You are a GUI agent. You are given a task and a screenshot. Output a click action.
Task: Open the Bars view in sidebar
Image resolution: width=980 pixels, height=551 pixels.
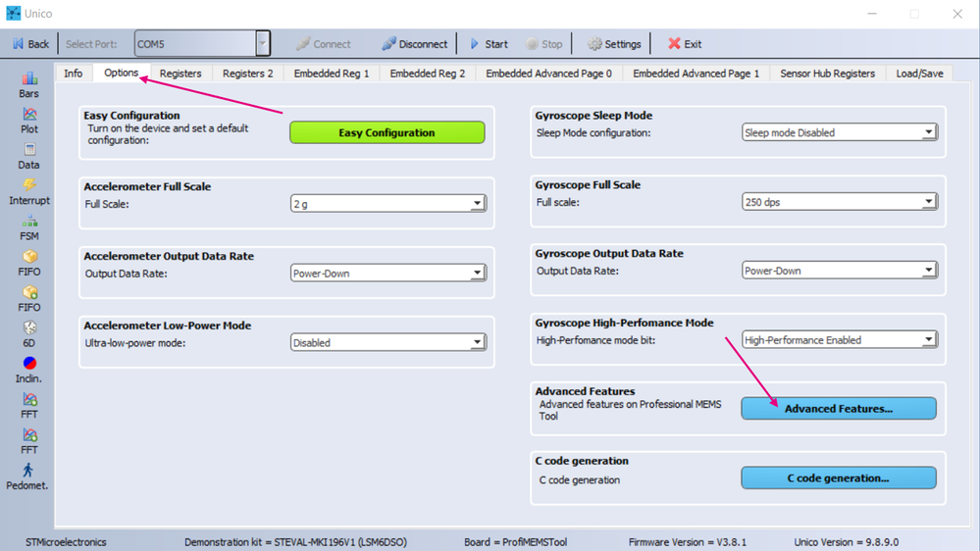[28, 85]
